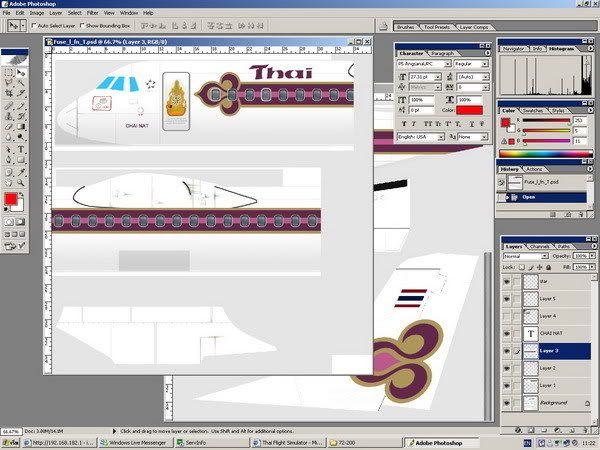This screenshot has width=600, height=450.
Task: Apply All Caps in Character panel
Action: click(x=428, y=124)
